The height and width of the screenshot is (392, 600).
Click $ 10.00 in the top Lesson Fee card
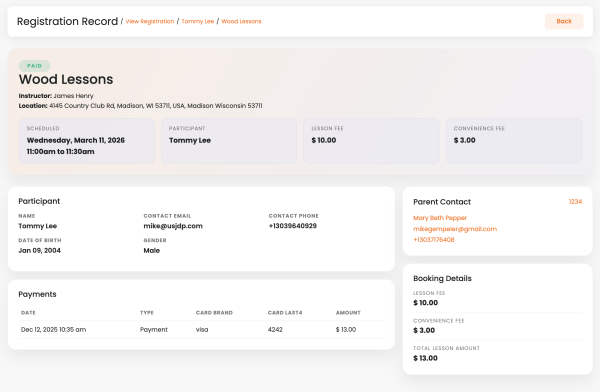point(324,140)
